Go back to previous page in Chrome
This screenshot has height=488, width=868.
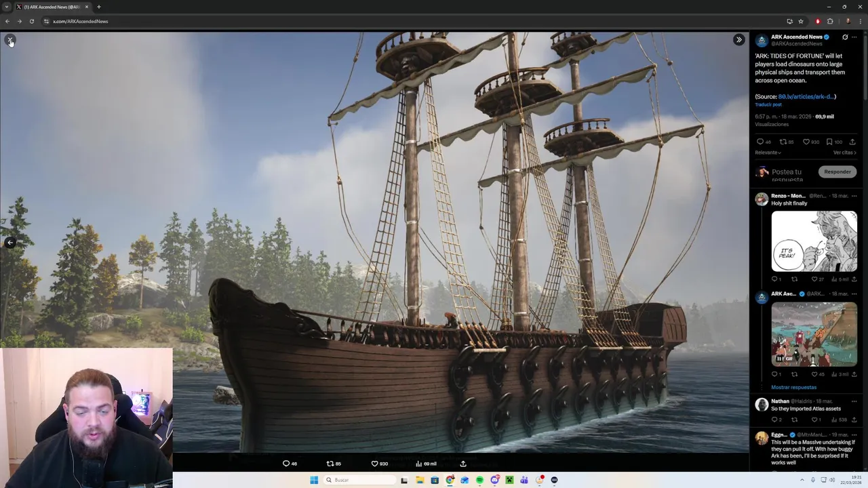coord(7,21)
